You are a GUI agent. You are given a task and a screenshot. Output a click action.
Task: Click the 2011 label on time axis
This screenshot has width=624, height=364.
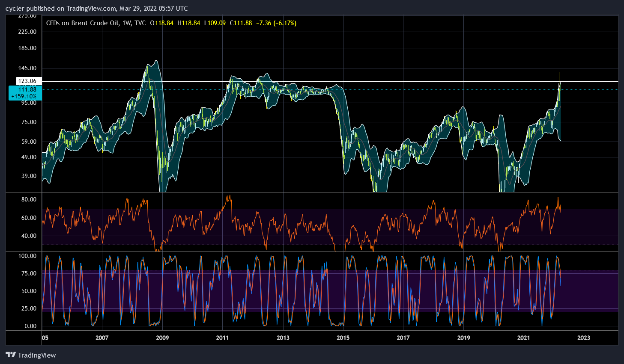tap(223, 337)
